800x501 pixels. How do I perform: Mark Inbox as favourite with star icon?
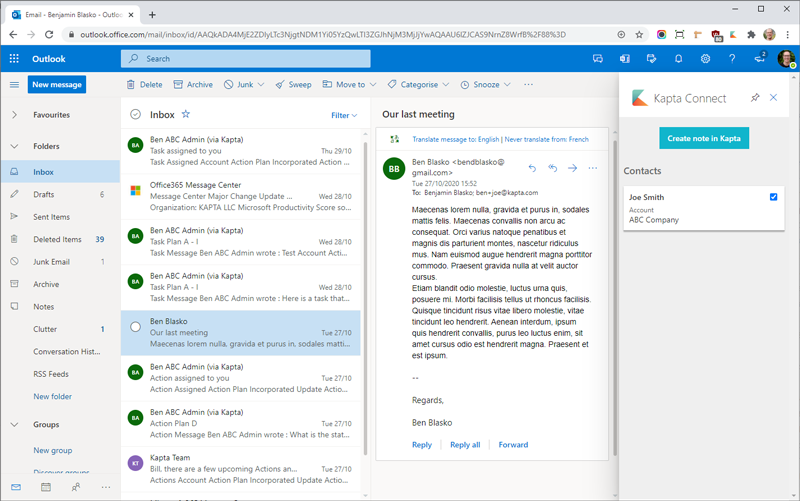(186, 114)
